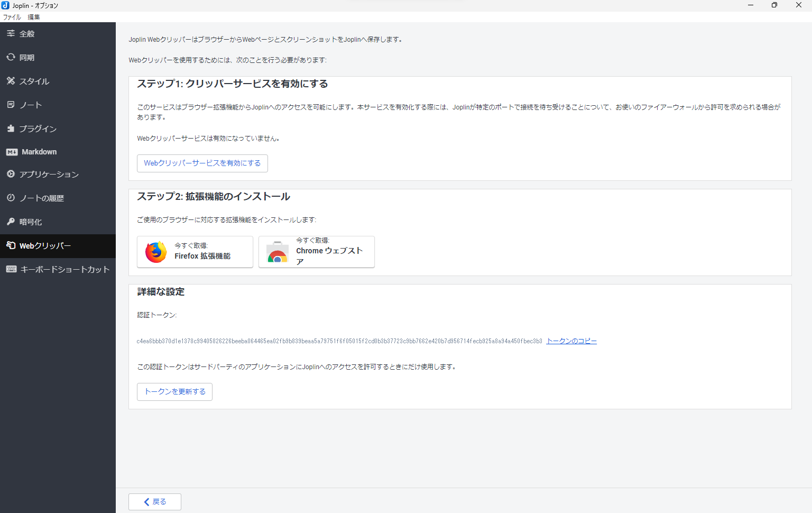Click the Note (ノート) icon in sidebar
The width and height of the screenshot is (812, 513).
tap(11, 105)
